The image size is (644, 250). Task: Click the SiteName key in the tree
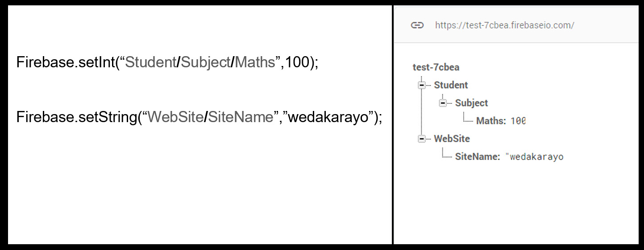point(477,156)
